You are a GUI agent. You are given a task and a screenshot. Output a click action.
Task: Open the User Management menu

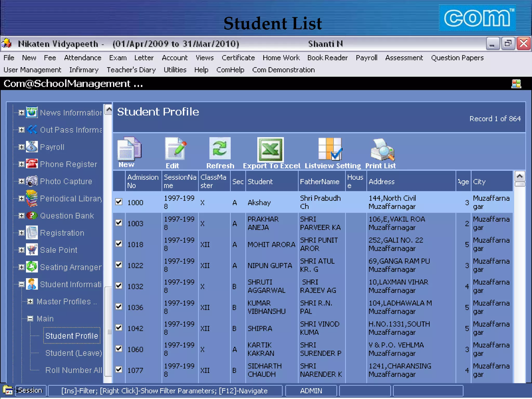(x=32, y=70)
